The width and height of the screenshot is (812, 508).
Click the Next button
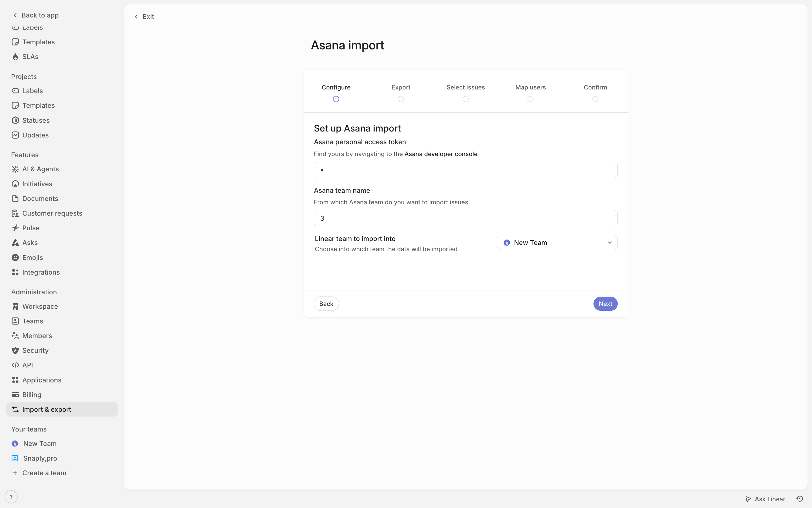click(x=605, y=304)
